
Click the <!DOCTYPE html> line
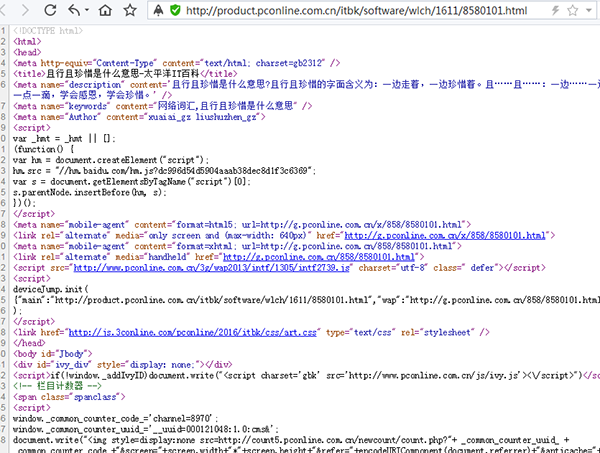click(x=48, y=31)
